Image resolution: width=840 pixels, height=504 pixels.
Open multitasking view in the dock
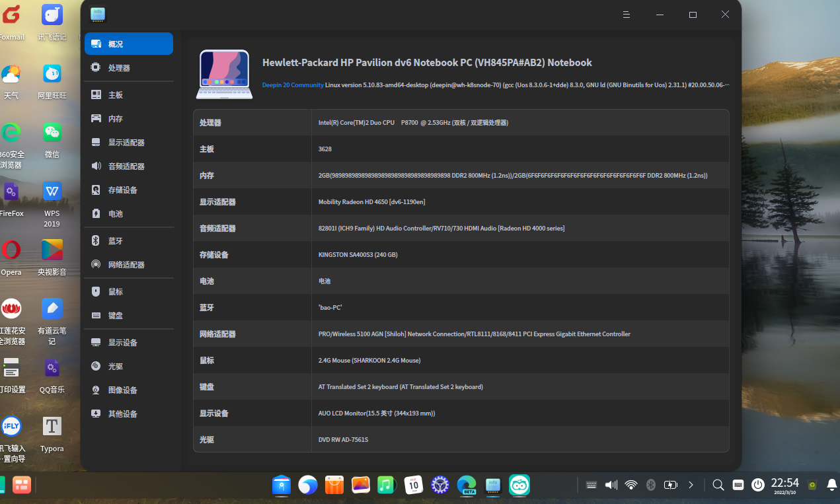point(22,486)
